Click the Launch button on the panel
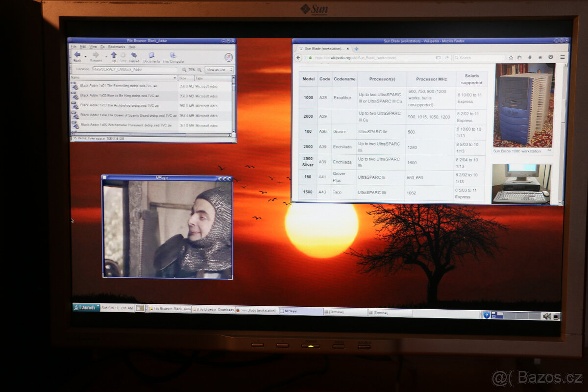The width and height of the screenshot is (588, 392). pyautogui.click(x=86, y=308)
